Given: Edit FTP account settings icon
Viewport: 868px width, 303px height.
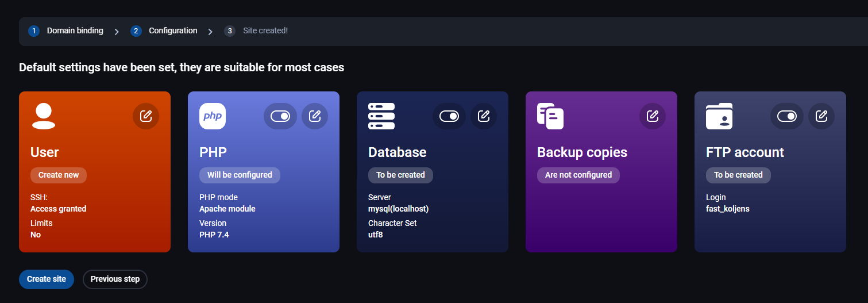Looking at the screenshot, I should point(821,116).
